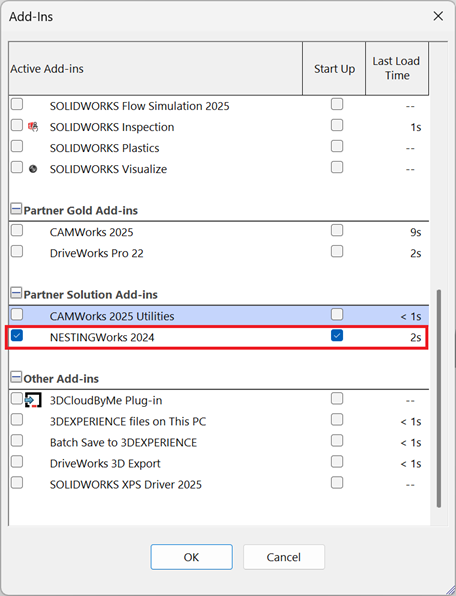Viewport: 456px width, 596px height.
Task: Disable NESTINGWorks 2024 Start Up checkbox
Action: 337,335
